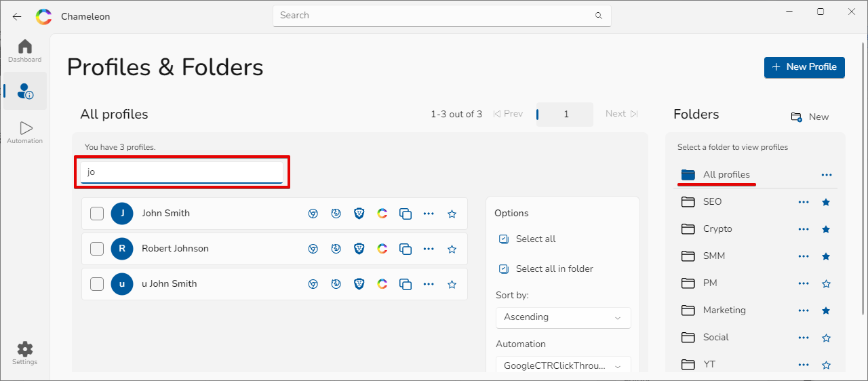Screen dimensions: 868x381
Task: Duplicate the John Smith profile
Action: click(406, 214)
